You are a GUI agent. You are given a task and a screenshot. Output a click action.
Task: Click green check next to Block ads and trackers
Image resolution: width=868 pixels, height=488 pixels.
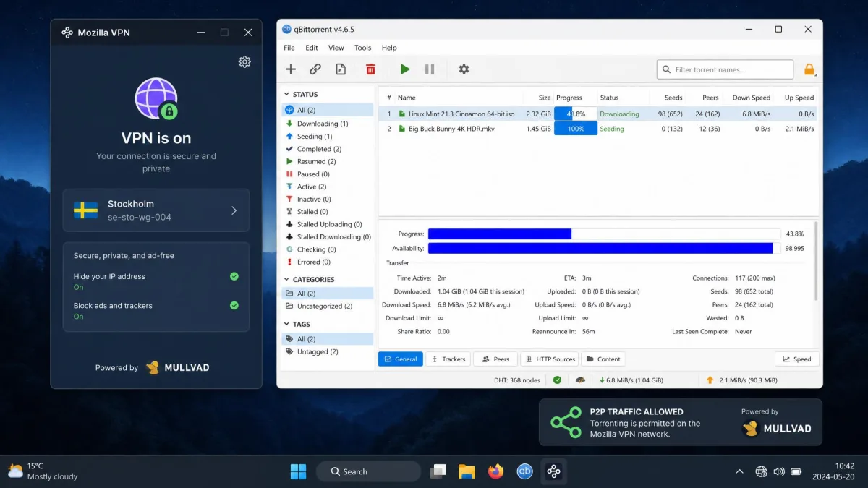click(234, 305)
